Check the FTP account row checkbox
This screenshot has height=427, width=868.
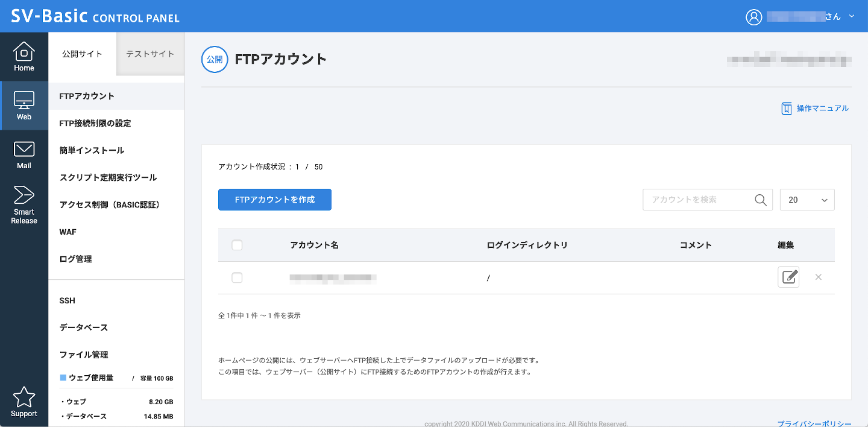pyautogui.click(x=237, y=277)
